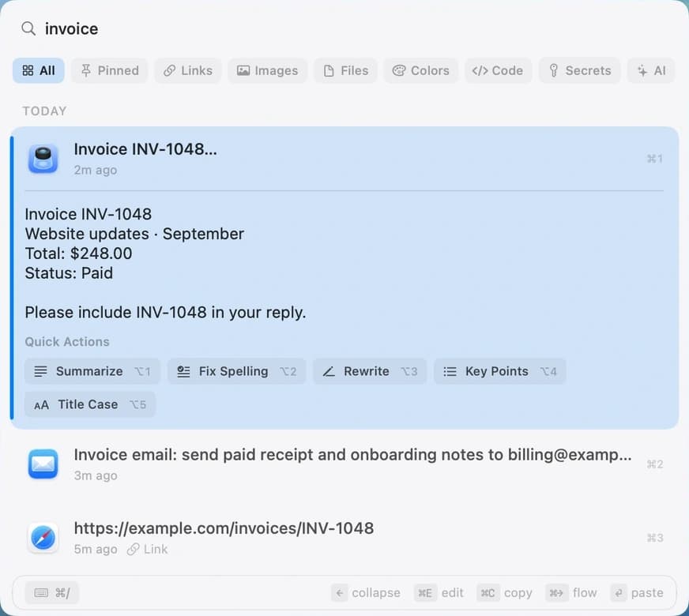This screenshot has height=616, width=689.
Task: Click the flow button in the footer
Action: tap(570, 593)
